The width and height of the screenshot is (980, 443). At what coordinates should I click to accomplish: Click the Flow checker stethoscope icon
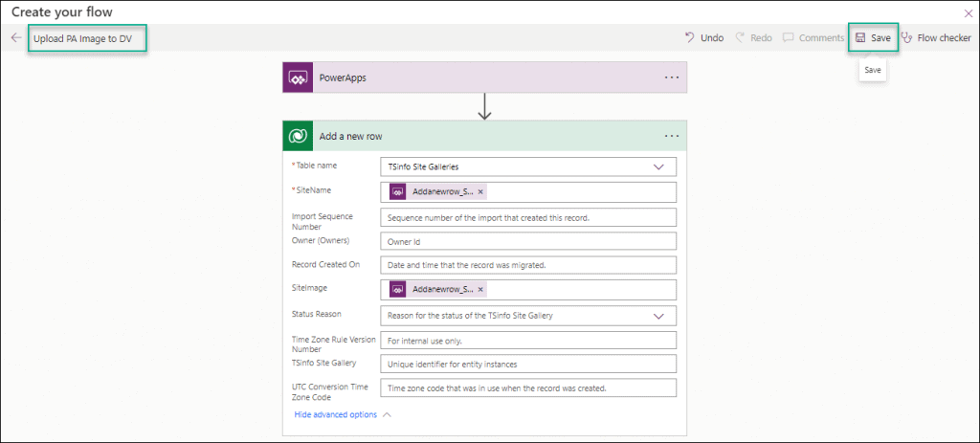click(907, 38)
